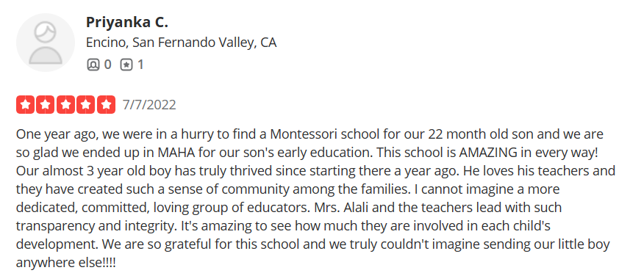Click the name Mrs. Alali in review

[x=337, y=208]
